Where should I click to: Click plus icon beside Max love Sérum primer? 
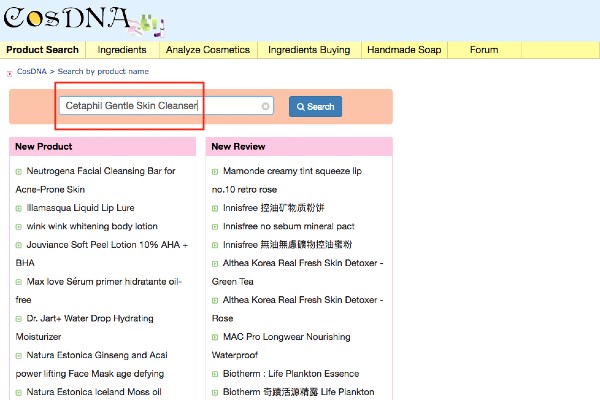(18, 282)
